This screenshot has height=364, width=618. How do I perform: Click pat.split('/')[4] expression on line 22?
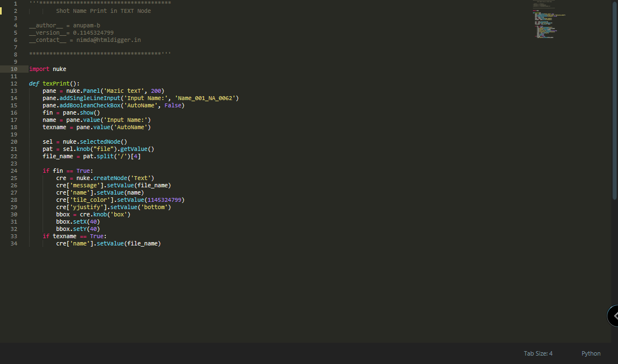coord(112,156)
